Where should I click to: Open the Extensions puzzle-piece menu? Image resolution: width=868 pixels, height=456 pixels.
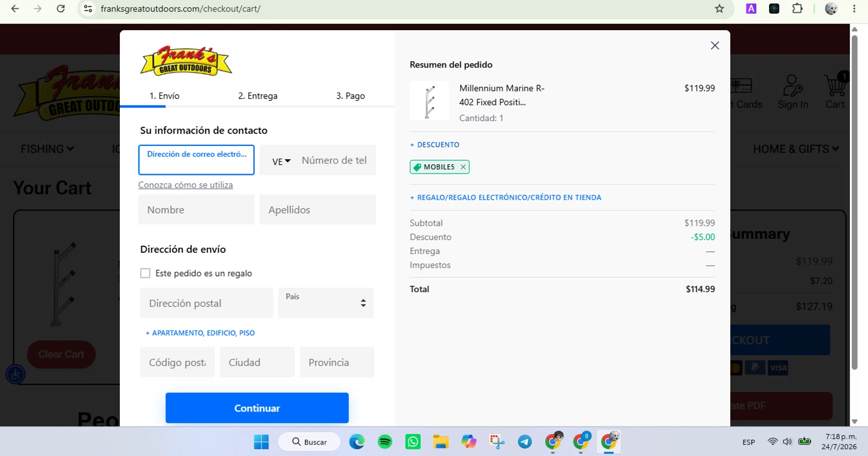[797, 9]
